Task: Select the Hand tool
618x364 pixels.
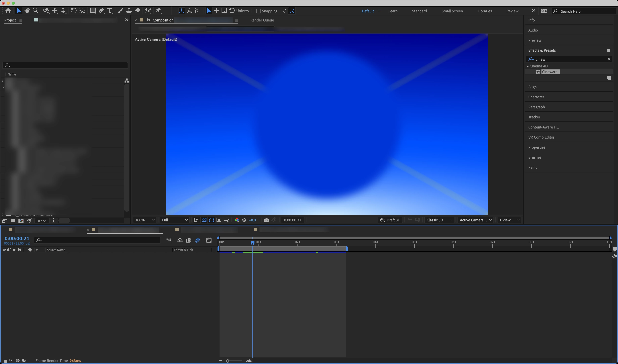Action: click(x=27, y=11)
